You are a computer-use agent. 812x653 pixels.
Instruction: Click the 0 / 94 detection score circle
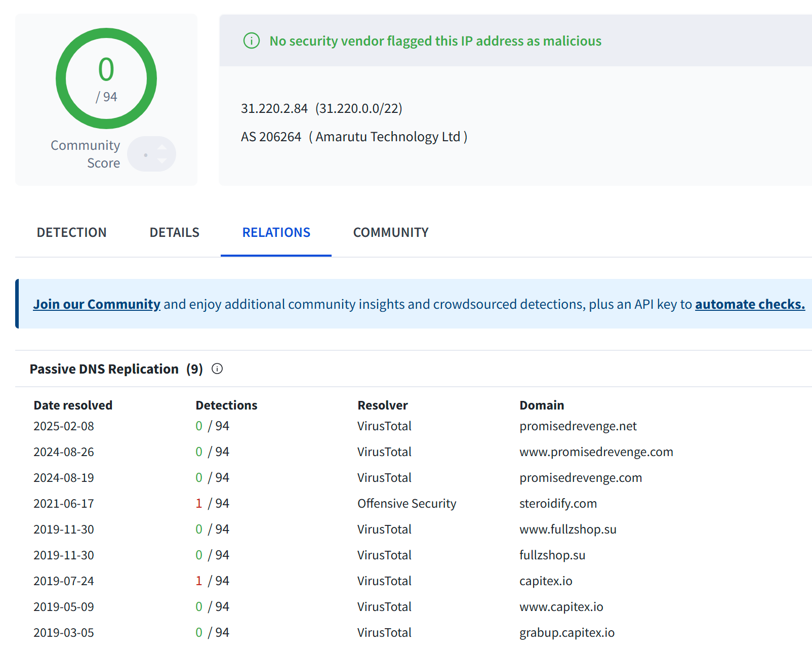pos(106,78)
